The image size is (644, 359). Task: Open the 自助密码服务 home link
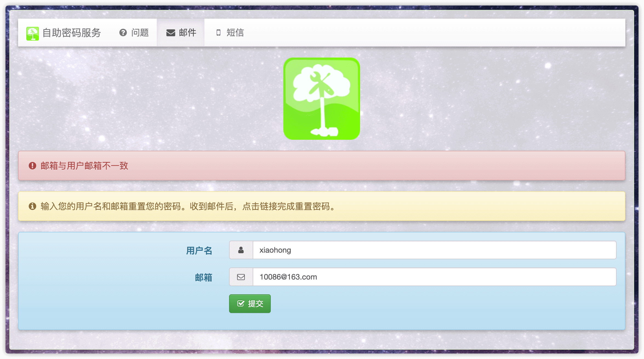72,33
